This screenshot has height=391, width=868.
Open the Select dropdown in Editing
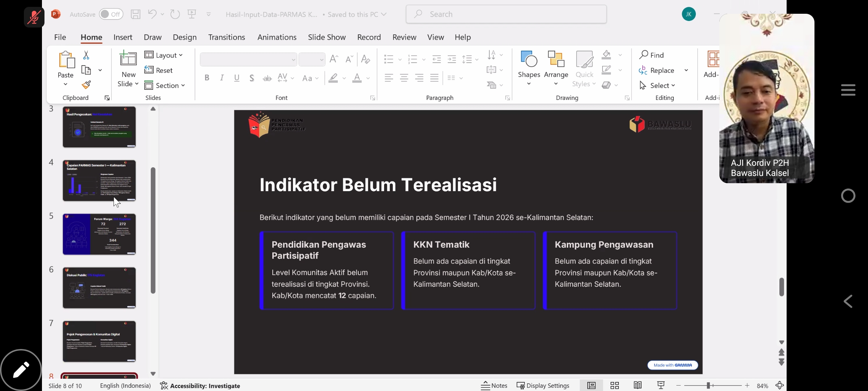pyautogui.click(x=657, y=85)
